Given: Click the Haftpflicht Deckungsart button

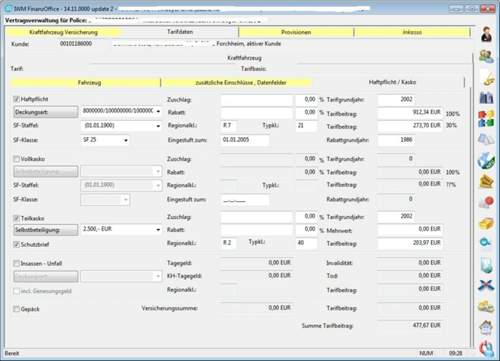Looking at the screenshot, I should 46,112.
